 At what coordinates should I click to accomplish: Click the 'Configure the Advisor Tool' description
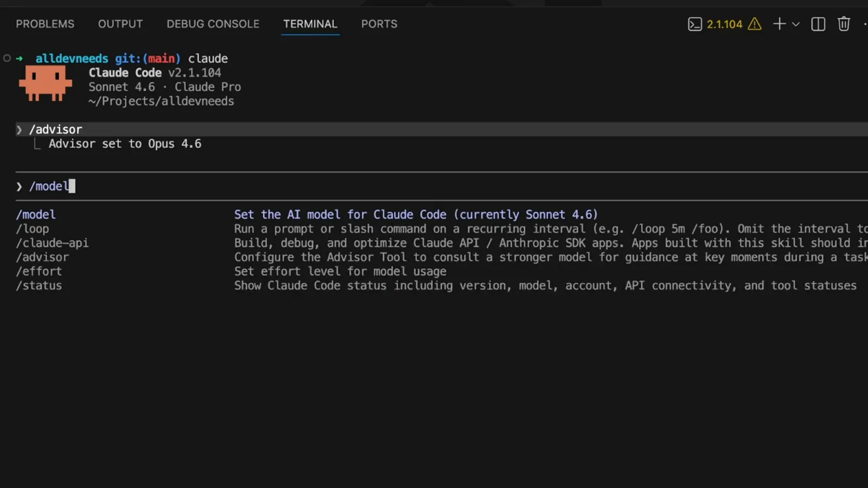pyautogui.click(x=551, y=257)
